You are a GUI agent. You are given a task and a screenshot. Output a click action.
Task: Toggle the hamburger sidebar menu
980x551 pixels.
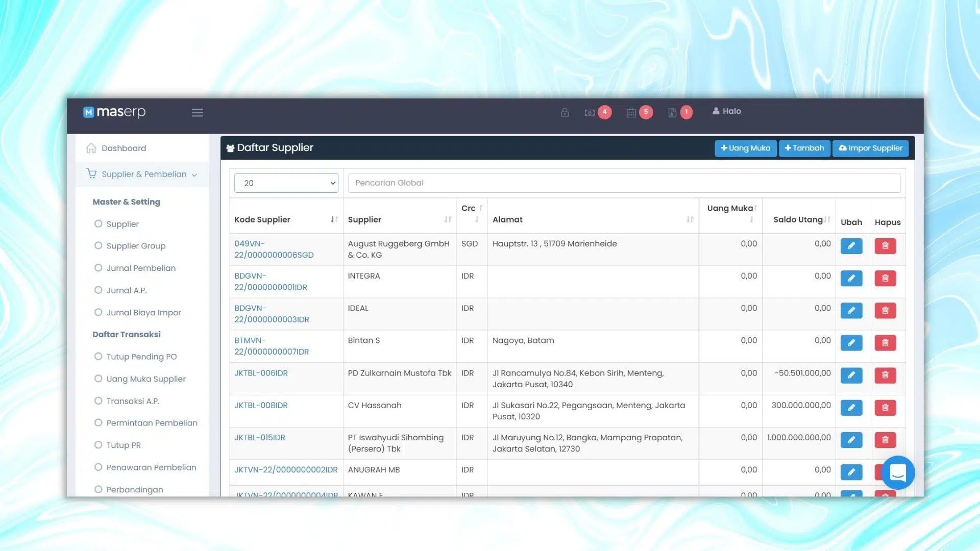tap(198, 112)
